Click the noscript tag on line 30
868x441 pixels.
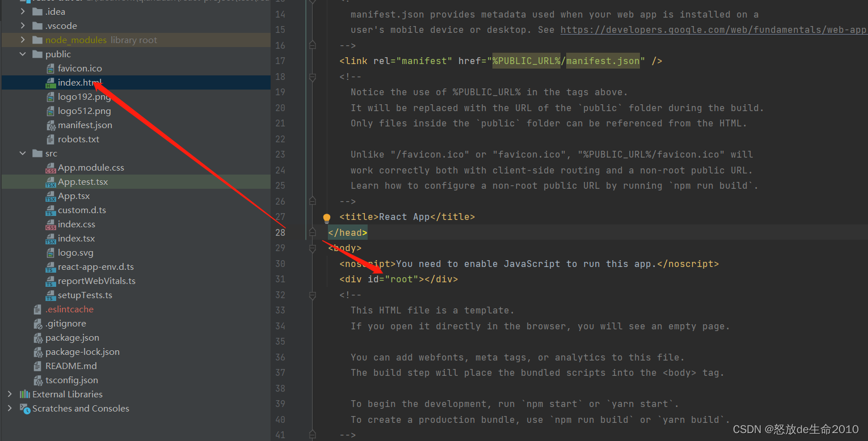[x=368, y=264]
